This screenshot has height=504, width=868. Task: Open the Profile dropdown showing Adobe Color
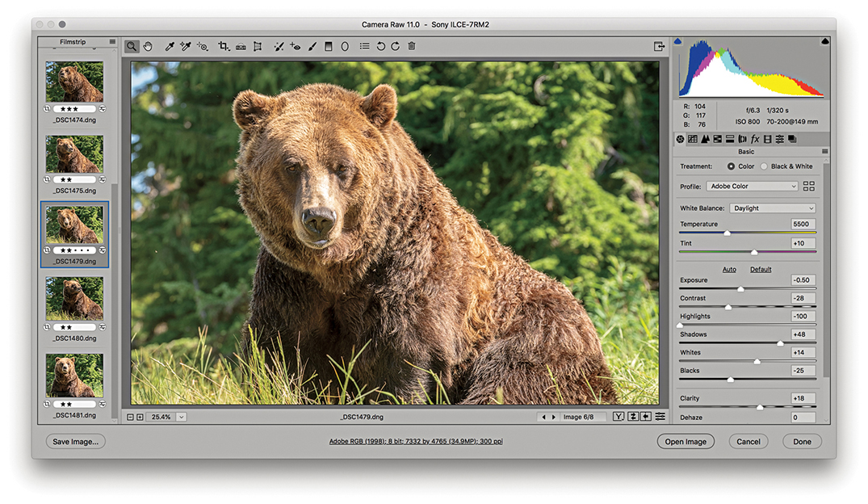point(752,187)
